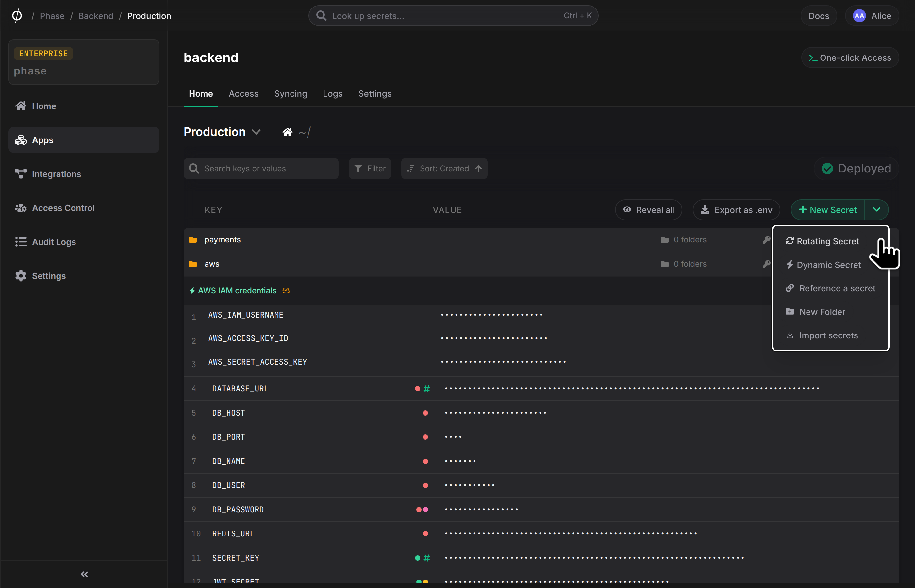This screenshot has height=588, width=915.
Task: Click the New Secret button
Action: [827, 210]
